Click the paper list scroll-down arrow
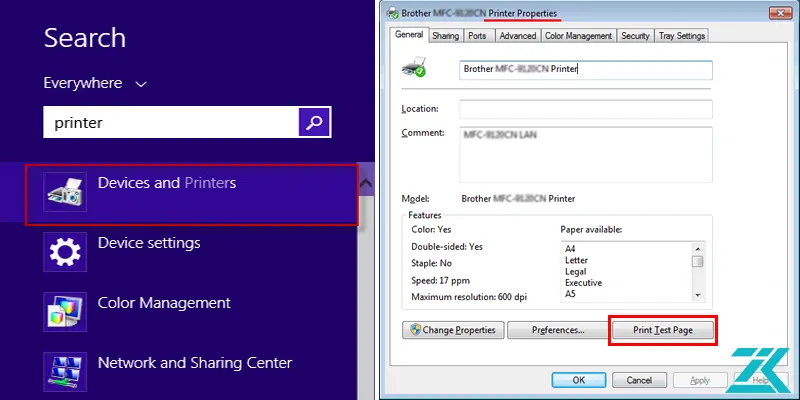Viewport: 800px width, 400px height. 697,295
